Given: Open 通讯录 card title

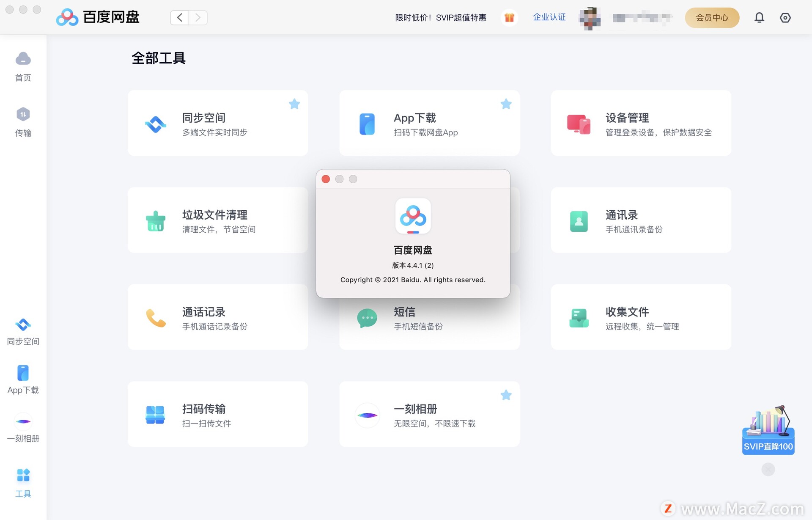Looking at the screenshot, I should click(622, 215).
